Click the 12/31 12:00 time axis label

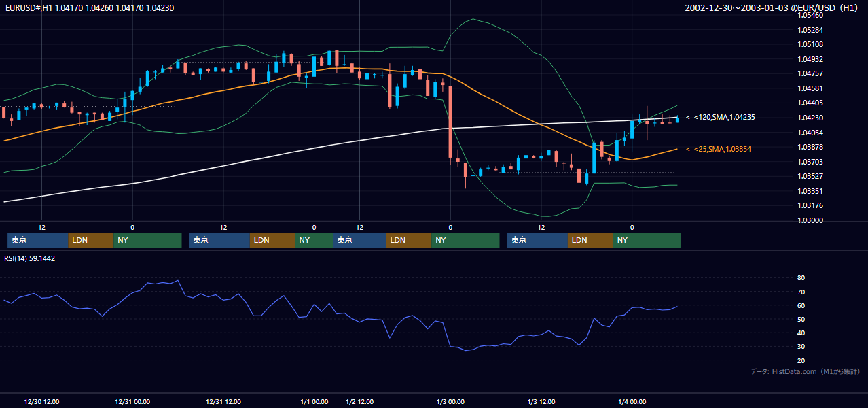point(223,401)
